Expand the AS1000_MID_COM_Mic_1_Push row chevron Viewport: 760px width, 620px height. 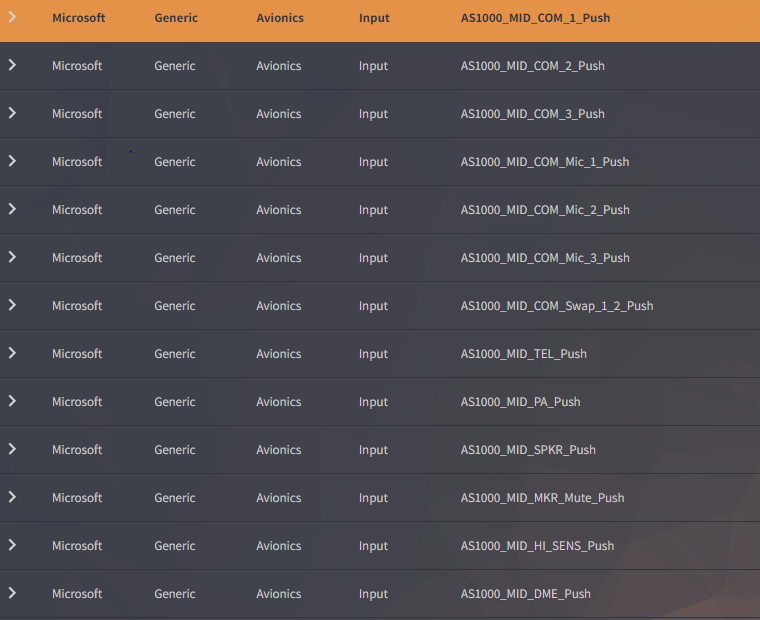point(12,161)
